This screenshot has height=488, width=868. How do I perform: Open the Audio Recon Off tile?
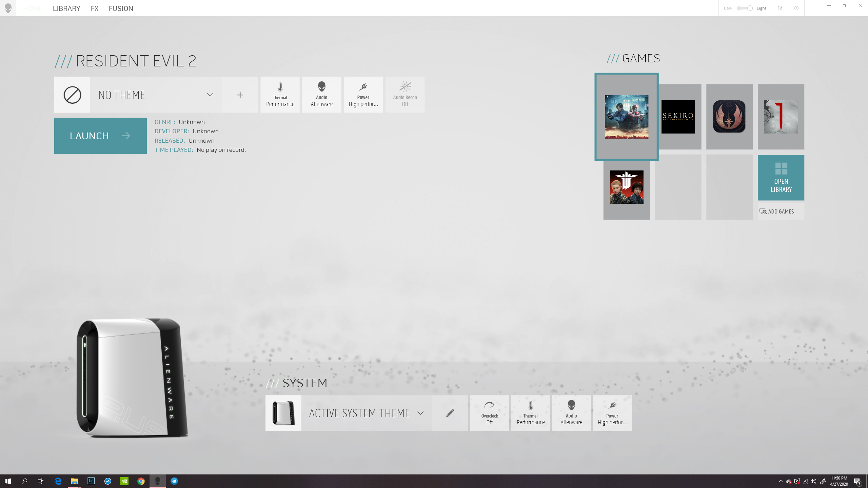[405, 95]
